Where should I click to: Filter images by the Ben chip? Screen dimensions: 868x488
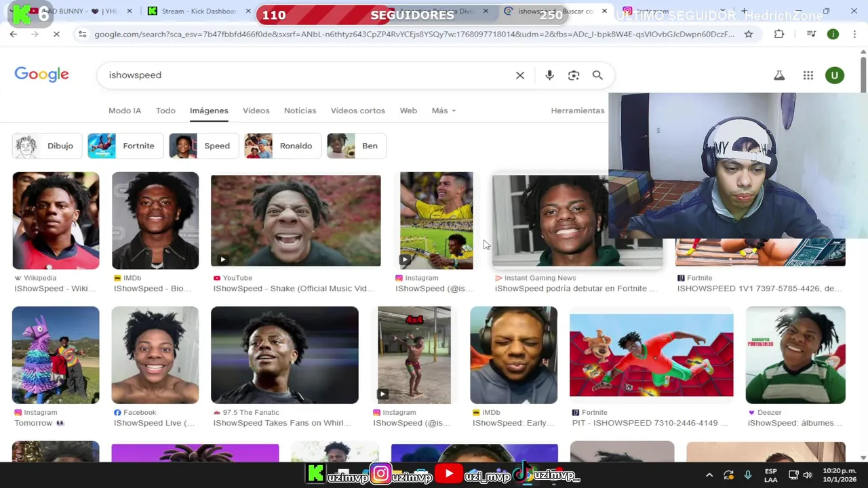pos(357,146)
